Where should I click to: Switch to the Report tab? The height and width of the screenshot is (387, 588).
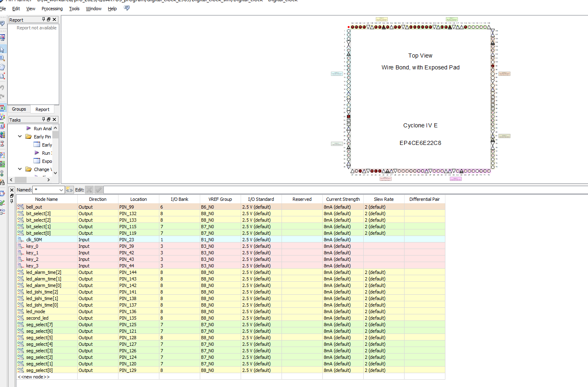(x=42, y=109)
